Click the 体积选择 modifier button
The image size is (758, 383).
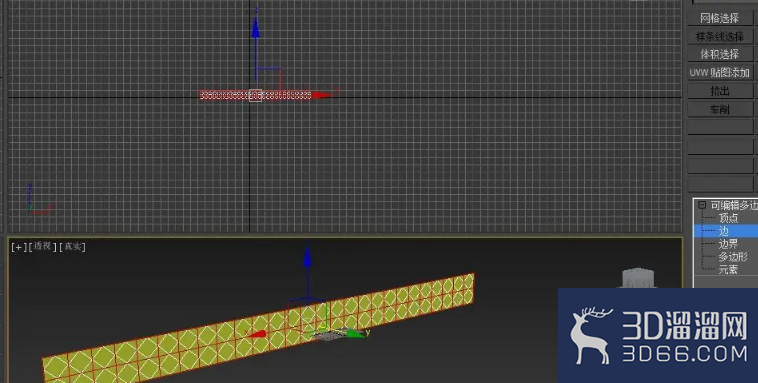pos(720,54)
